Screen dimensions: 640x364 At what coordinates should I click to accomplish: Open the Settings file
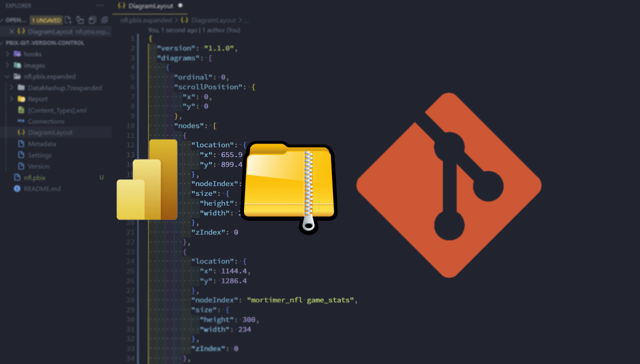pos(40,155)
